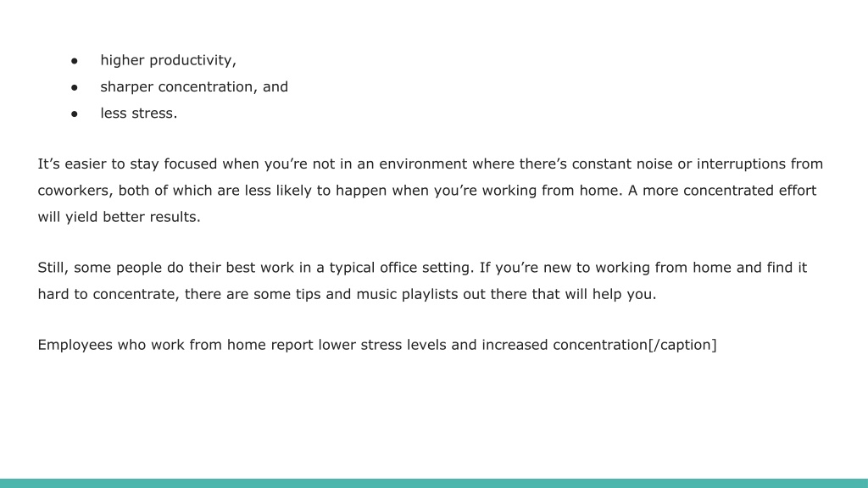Click the bullet before 'sharper concentration'
Image resolution: width=868 pixels, height=488 pixels.
[75, 87]
